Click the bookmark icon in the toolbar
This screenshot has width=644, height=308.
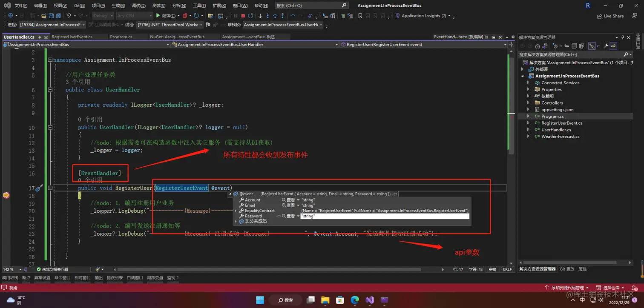[360, 16]
